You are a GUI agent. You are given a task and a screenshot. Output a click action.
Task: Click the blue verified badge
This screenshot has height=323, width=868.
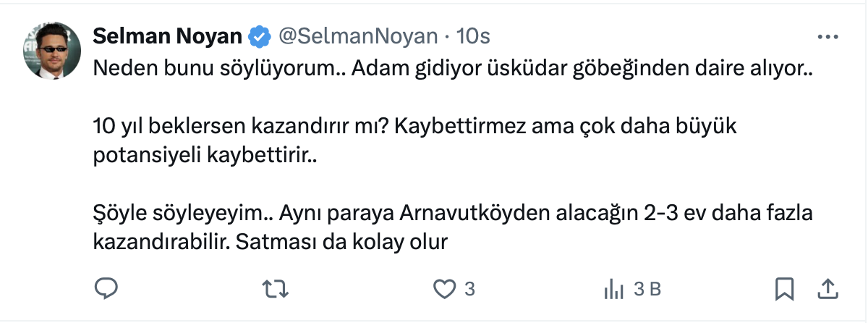258,36
